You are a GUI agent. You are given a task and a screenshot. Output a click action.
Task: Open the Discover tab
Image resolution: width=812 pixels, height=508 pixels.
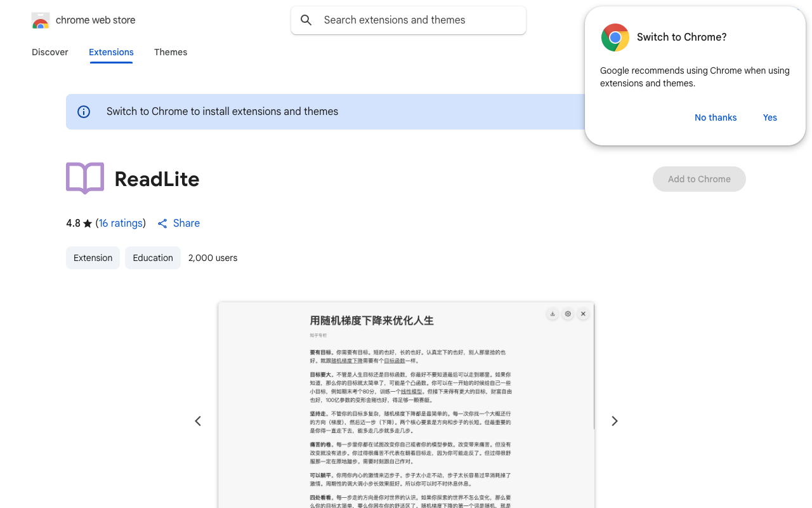50,52
